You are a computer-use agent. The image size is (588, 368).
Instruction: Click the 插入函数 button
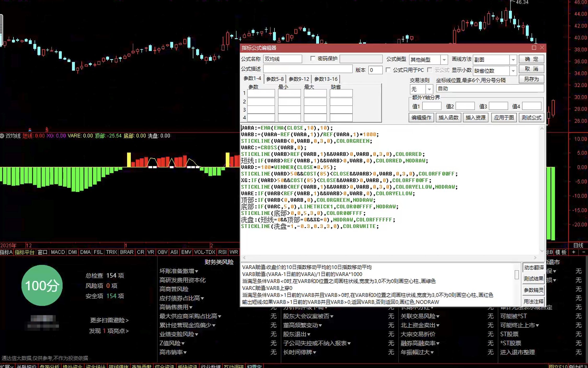[x=448, y=118]
